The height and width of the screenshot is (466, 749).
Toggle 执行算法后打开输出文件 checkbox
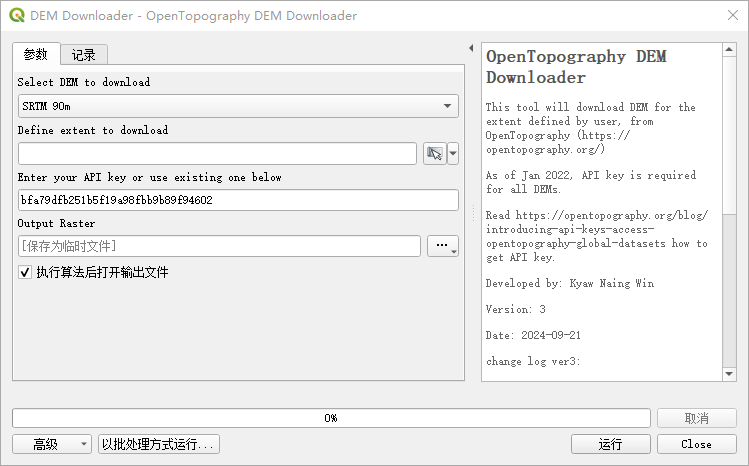point(25,272)
